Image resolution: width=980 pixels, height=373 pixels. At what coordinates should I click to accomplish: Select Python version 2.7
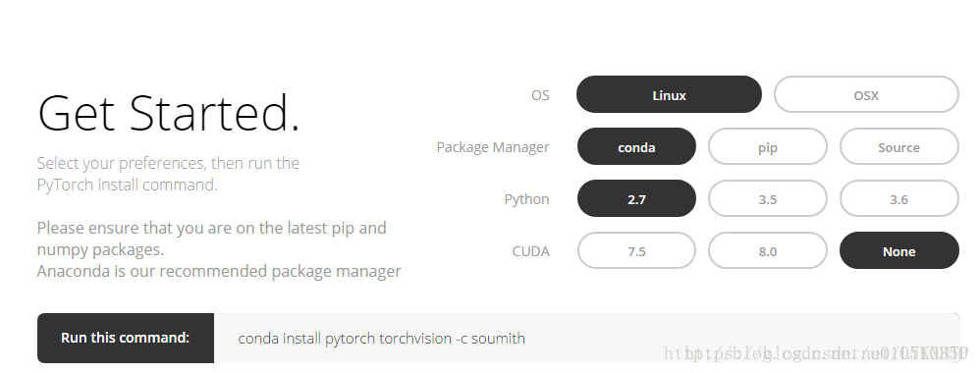tap(636, 198)
